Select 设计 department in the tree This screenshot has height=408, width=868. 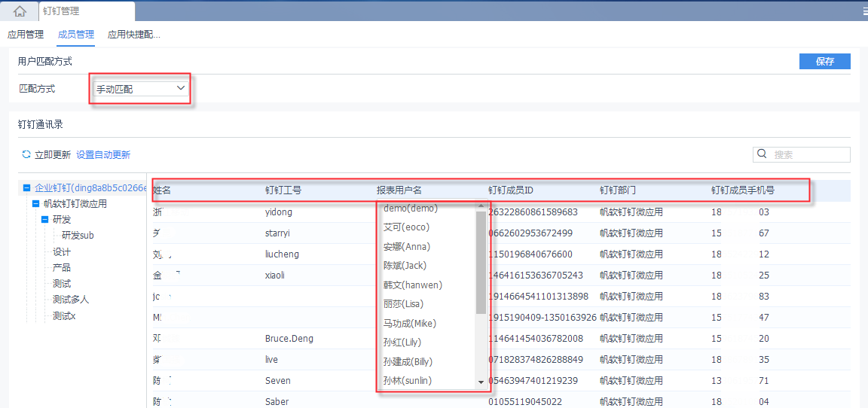[62, 251]
